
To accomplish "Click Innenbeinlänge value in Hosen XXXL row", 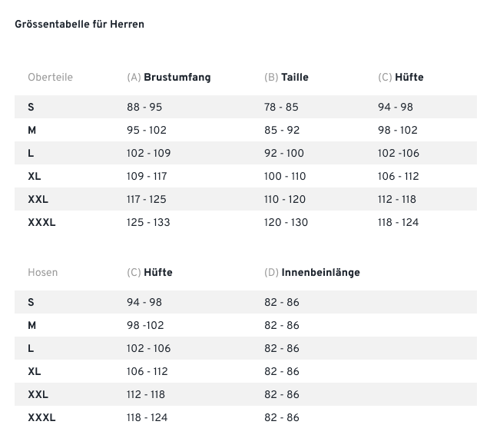I will tap(282, 418).
